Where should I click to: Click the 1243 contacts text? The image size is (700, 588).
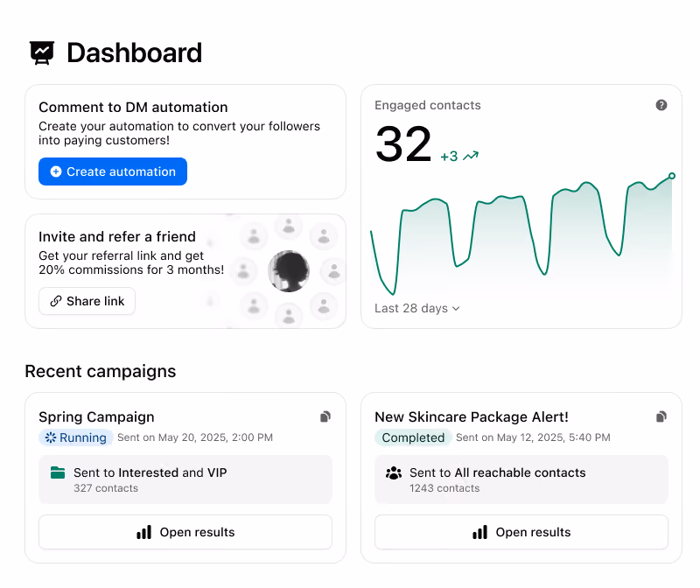[444, 488]
